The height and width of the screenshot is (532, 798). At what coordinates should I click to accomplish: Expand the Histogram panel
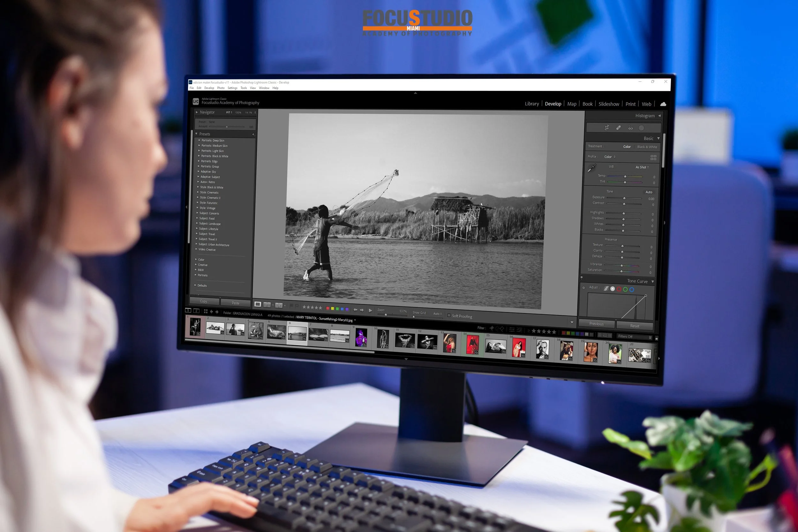[659, 116]
